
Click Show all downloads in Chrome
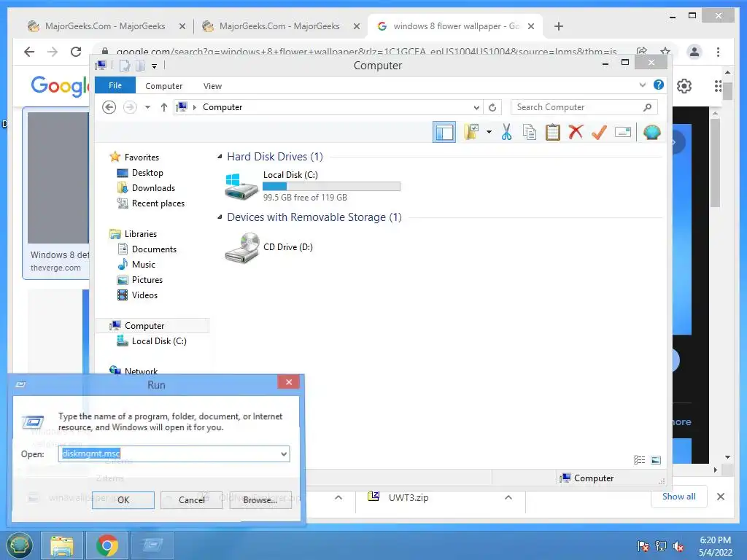point(679,497)
